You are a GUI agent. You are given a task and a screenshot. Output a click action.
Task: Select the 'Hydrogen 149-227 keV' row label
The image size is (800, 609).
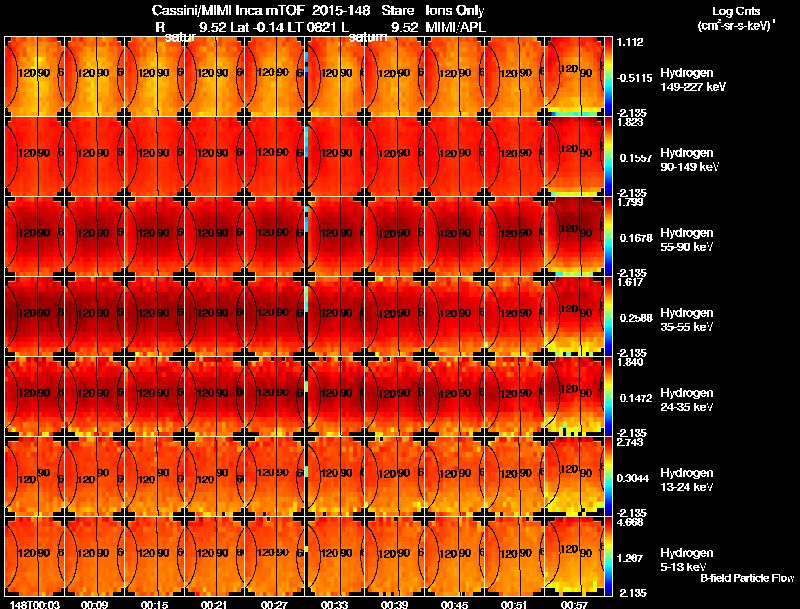tap(692, 80)
